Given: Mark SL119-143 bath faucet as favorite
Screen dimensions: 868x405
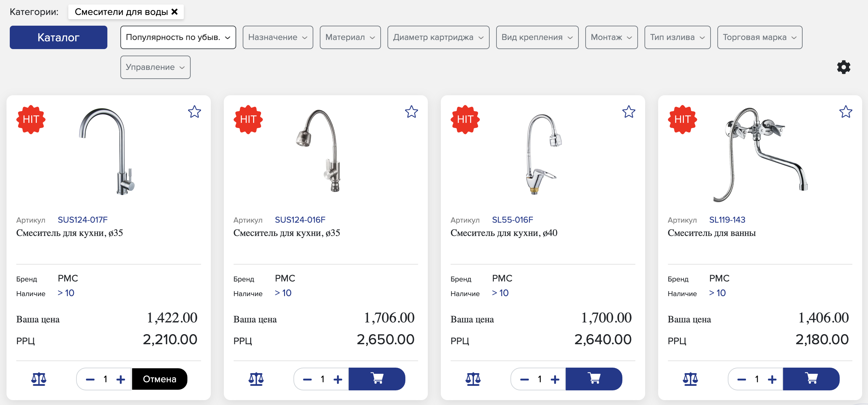Looking at the screenshot, I should point(846,112).
